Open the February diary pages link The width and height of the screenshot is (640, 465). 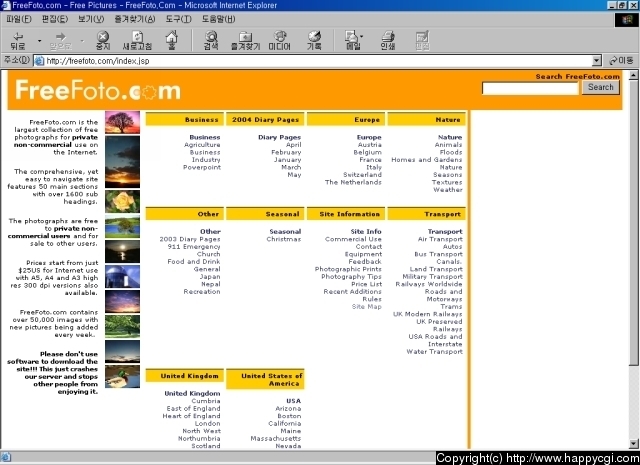(x=286, y=152)
